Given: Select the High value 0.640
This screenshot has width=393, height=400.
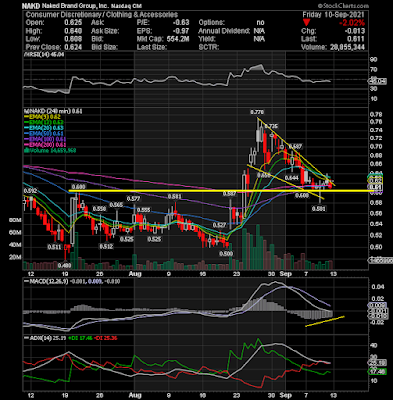Looking at the screenshot, I should [73, 31].
